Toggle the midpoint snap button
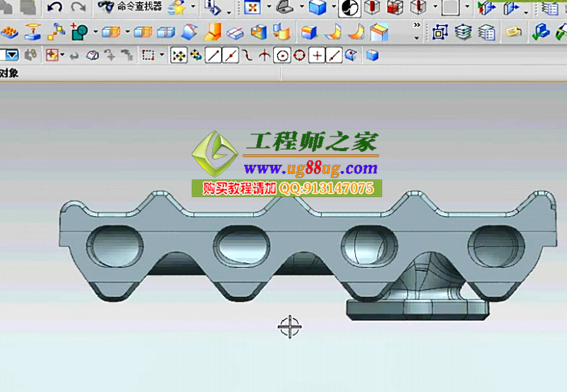This screenshot has width=567, height=392. 230,55
